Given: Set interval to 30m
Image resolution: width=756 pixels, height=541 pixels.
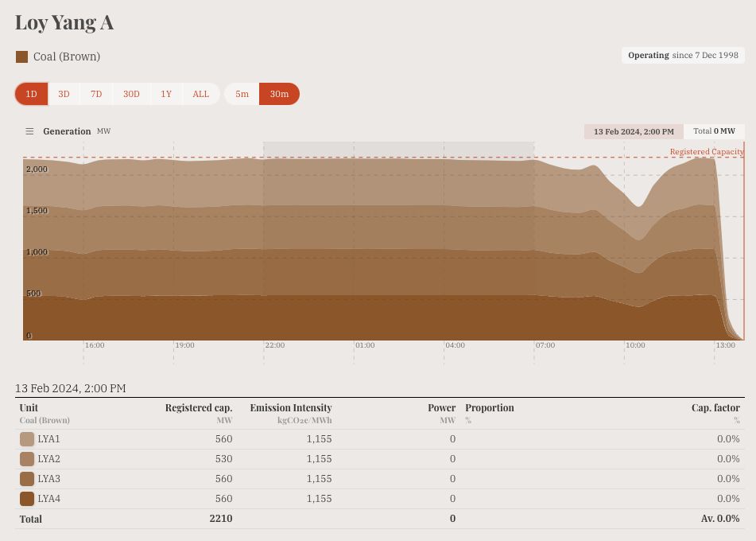Looking at the screenshot, I should (279, 94).
